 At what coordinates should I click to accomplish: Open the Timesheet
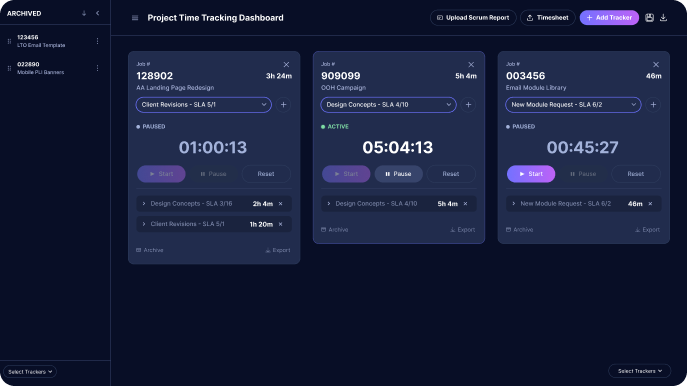[548, 18]
